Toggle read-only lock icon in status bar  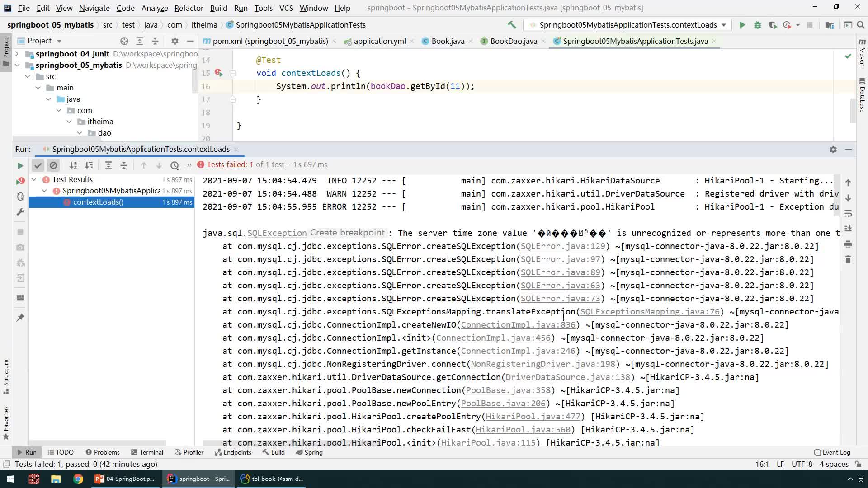click(858, 464)
